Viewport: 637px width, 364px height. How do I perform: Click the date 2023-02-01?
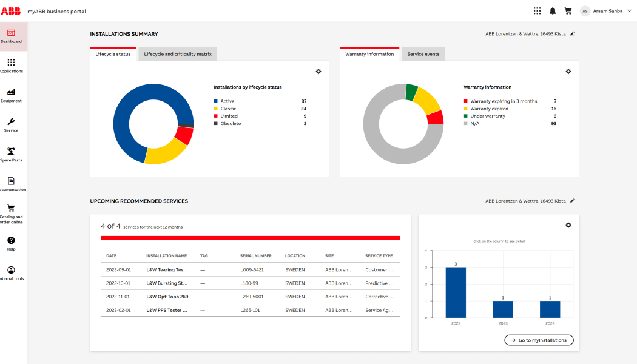tap(119, 310)
